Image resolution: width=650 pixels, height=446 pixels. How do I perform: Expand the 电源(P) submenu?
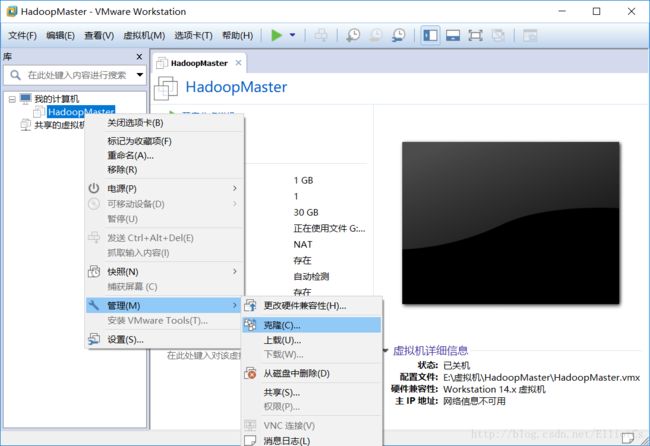(164, 188)
